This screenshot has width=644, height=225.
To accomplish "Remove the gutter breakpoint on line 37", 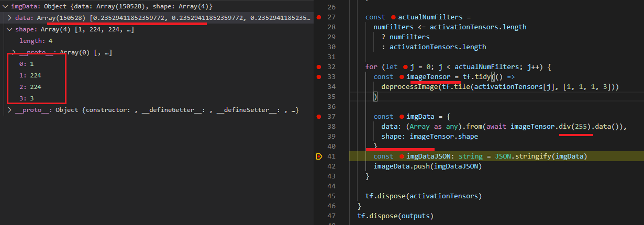I will [319, 117].
